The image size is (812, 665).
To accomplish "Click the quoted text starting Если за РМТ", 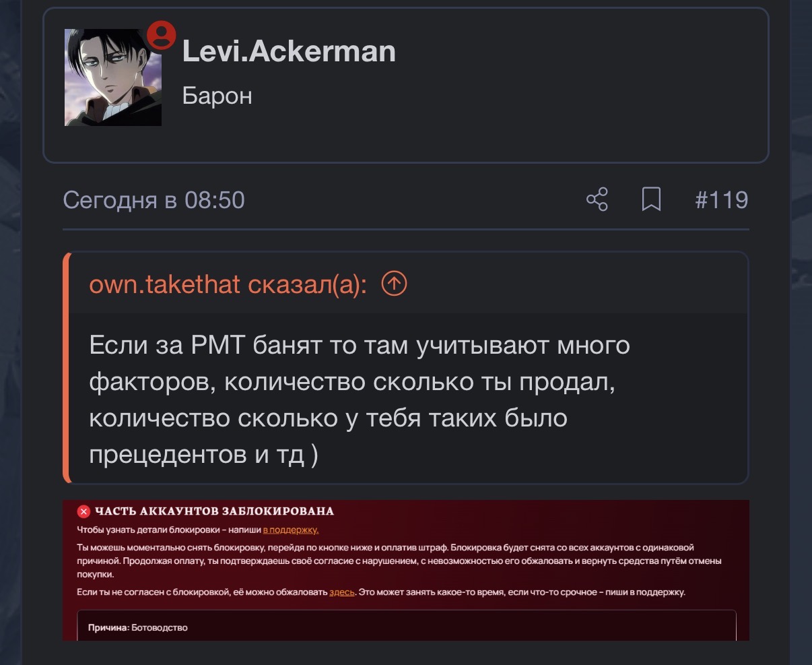I will click(x=360, y=400).
